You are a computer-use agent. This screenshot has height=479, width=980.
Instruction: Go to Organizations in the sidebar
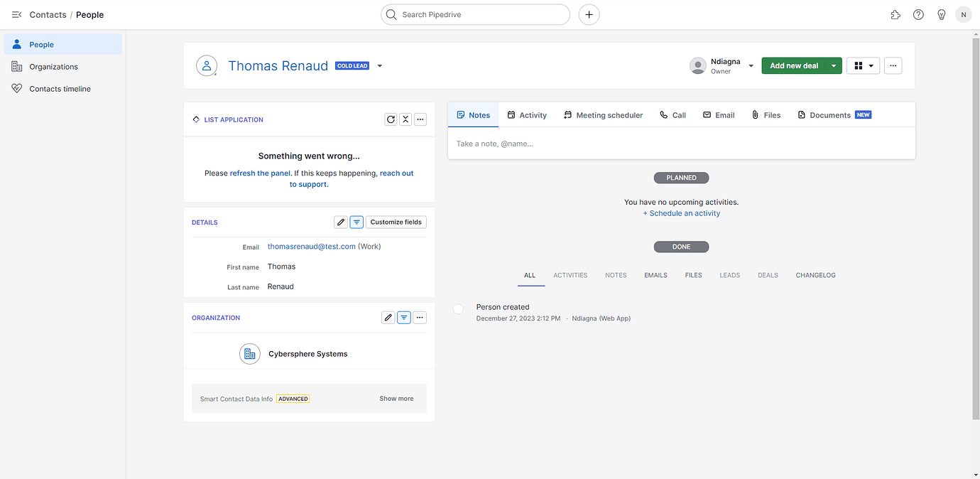(x=63, y=67)
